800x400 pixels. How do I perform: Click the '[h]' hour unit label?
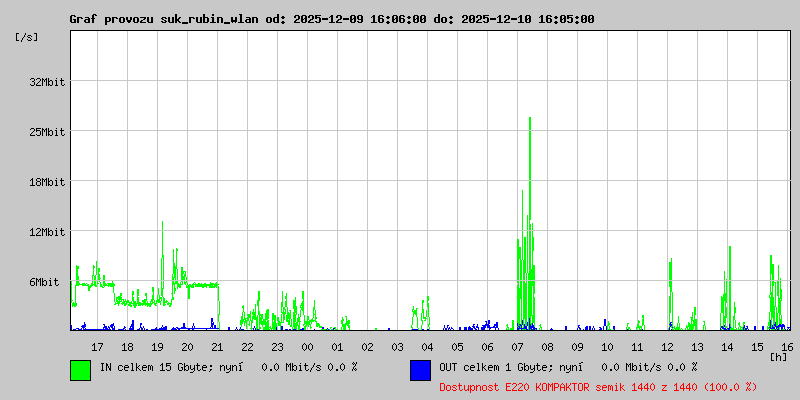click(779, 357)
